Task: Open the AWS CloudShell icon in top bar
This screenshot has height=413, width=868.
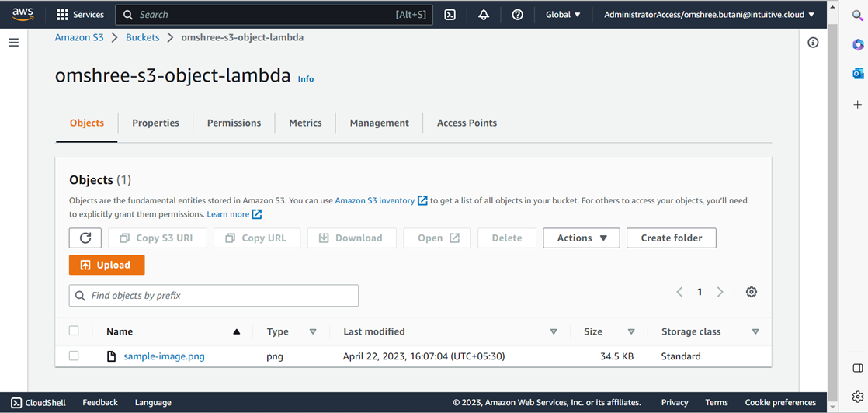Action: tap(450, 15)
